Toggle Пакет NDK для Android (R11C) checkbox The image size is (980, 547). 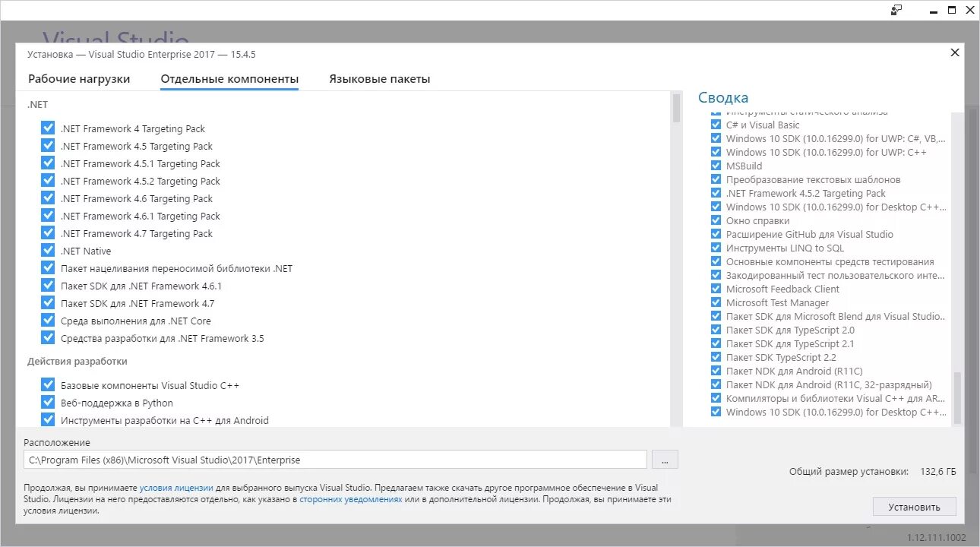click(716, 371)
